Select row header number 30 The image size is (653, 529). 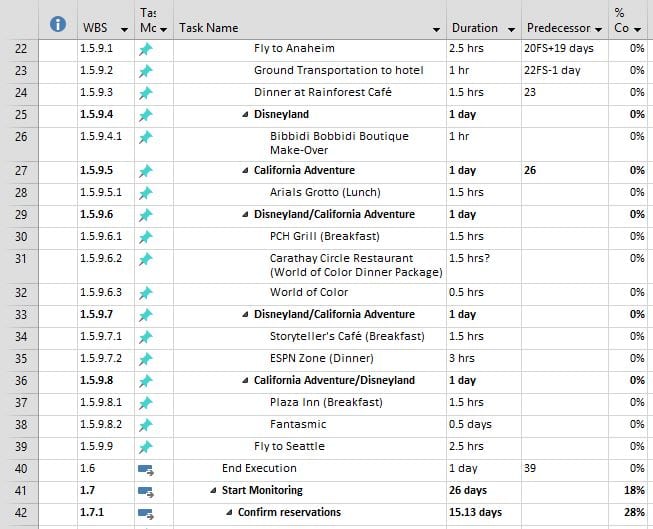pyautogui.click(x=22, y=237)
